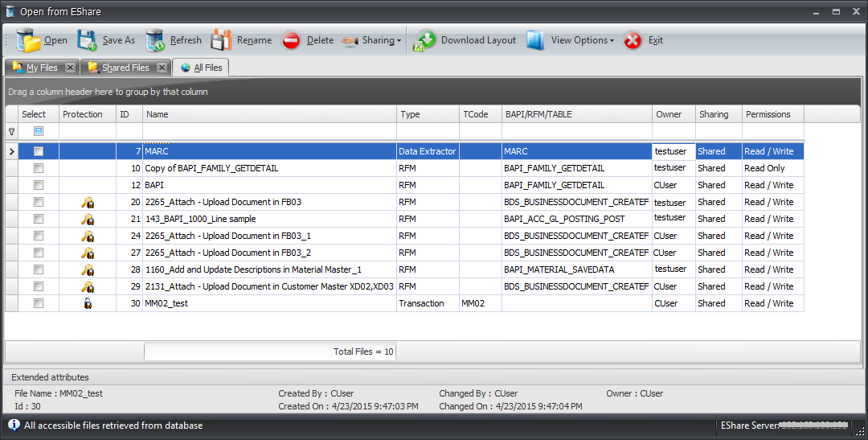Screen dimensions: 868x440
Task: Click the Rename toolbar icon
Action: [x=221, y=40]
